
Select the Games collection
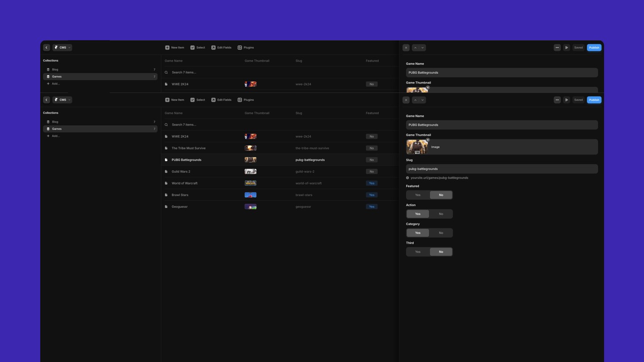[x=56, y=129]
